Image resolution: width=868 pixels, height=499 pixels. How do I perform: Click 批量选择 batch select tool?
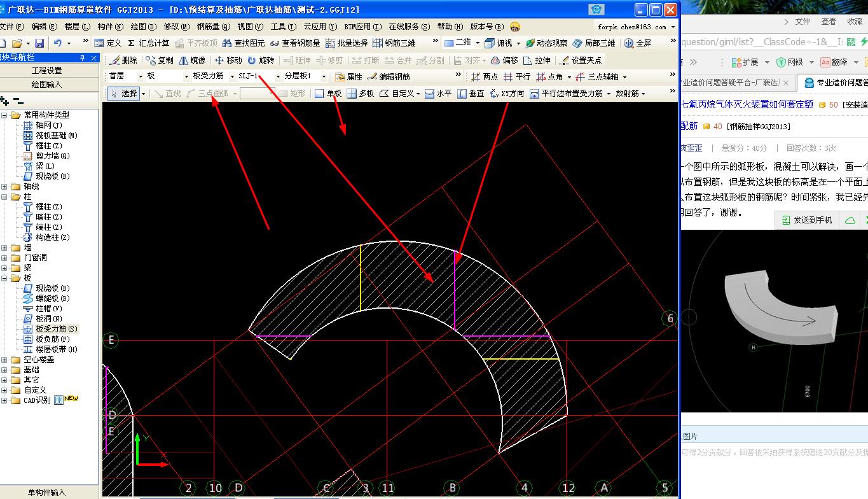click(x=347, y=43)
